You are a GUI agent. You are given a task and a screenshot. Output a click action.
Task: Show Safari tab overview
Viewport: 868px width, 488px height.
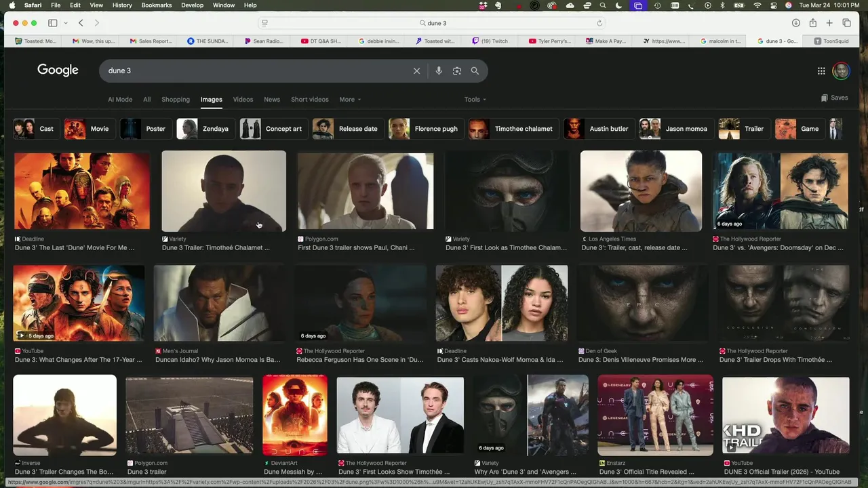[846, 23]
